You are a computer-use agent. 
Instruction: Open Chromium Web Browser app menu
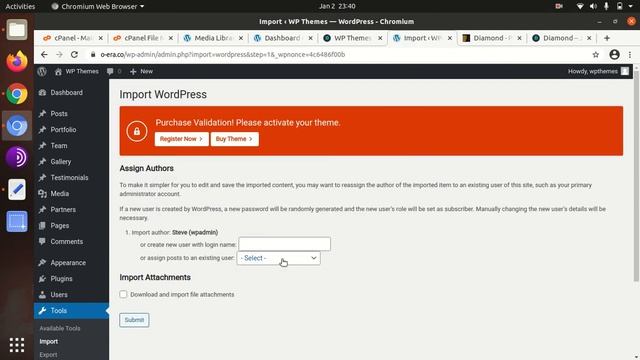point(98,6)
